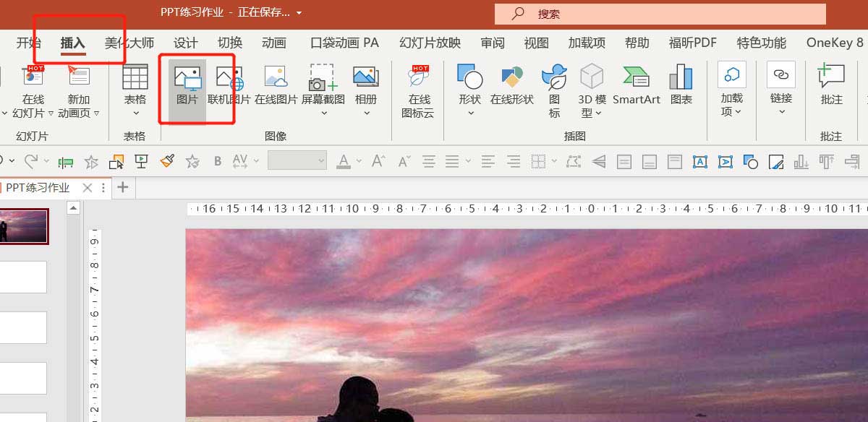Screen dimensions: 868x422
Task: Click the increase font size icon
Action: tap(378, 161)
